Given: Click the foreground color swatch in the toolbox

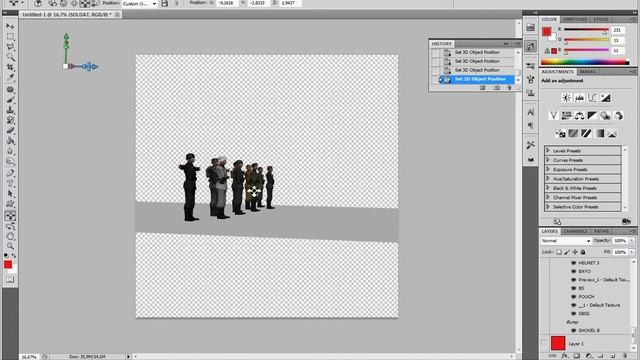Looking at the screenshot, I should click(x=8, y=265).
